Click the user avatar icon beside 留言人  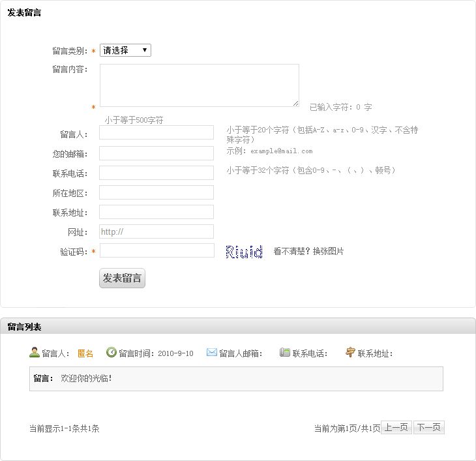35,353
